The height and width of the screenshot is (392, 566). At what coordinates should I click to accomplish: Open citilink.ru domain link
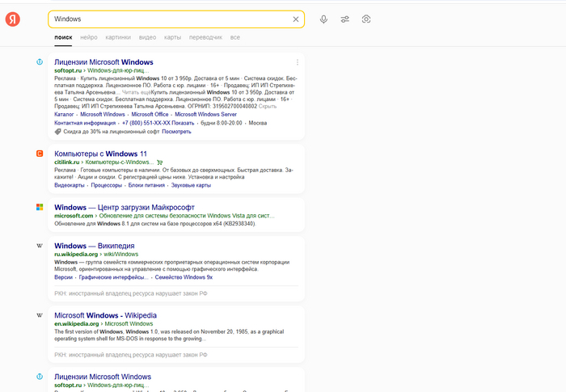coord(67,162)
